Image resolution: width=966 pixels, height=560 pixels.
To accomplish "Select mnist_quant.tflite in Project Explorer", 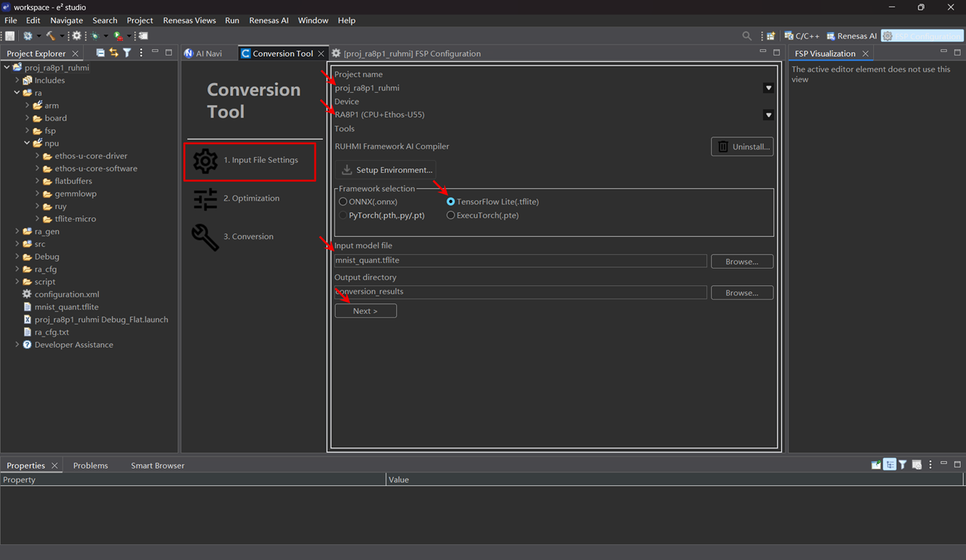I will pyautogui.click(x=66, y=307).
